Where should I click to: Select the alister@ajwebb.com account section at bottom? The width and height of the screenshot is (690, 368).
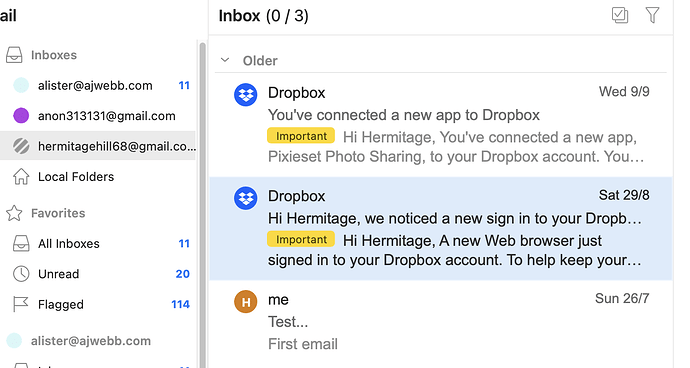pos(91,341)
